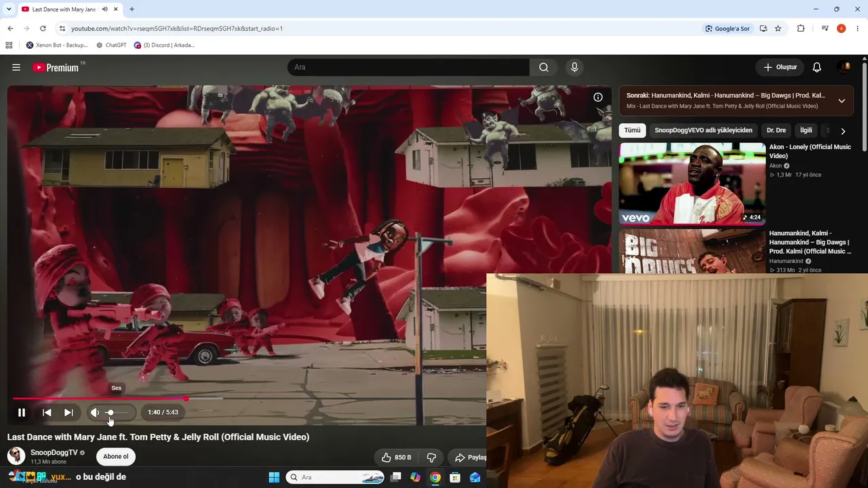This screenshot has height=488, width=868.
Task: Close the Last Dance with Mary Jane tab
Action: [x=116, y=9]
